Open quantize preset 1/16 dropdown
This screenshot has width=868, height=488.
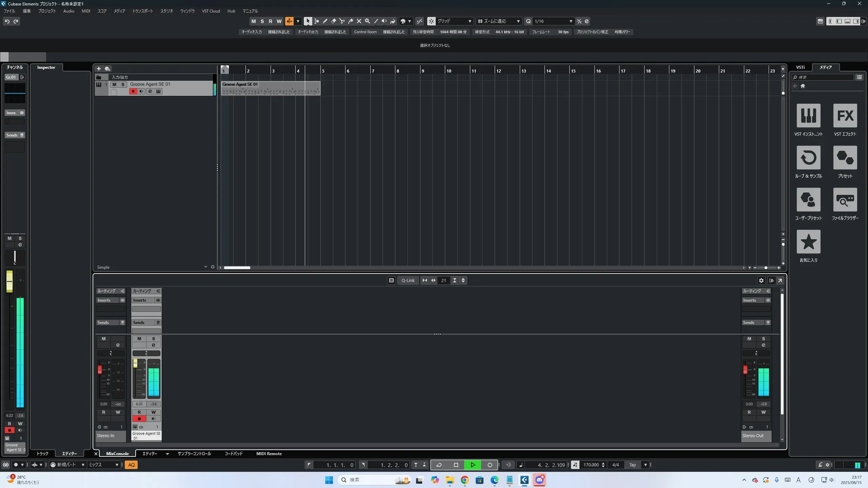[x=571, y=21]
